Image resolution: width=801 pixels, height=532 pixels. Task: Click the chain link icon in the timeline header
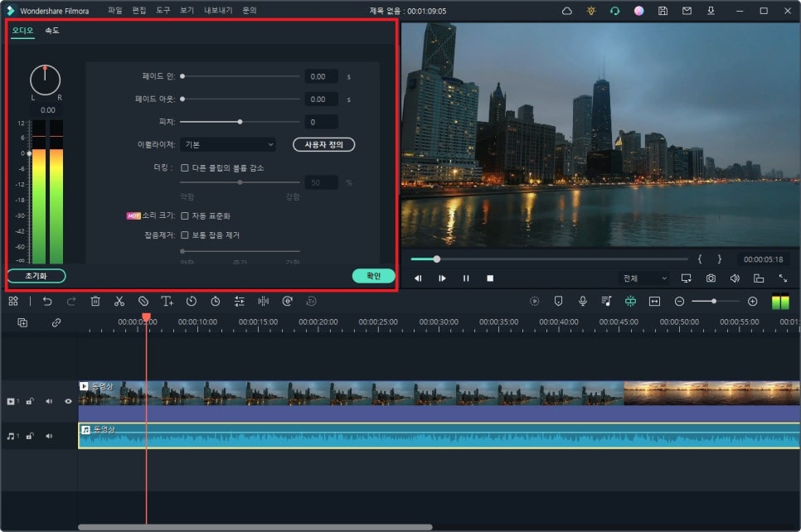pos(56,322)
